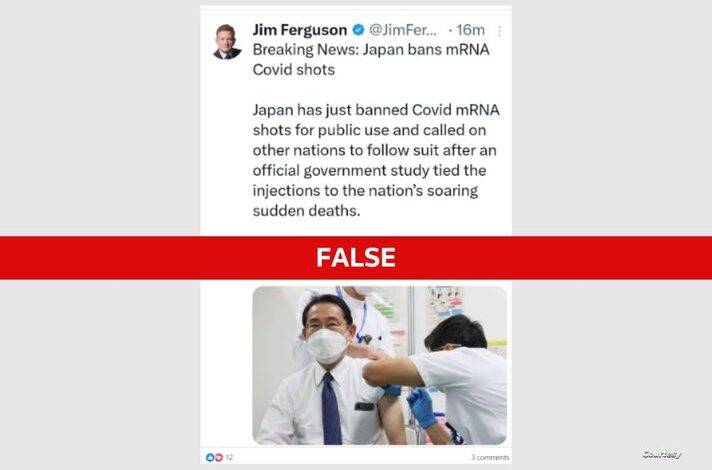The image size is (712, 470).
Task: Open the three-dot tweet options menu
Action: coord(499,31)
